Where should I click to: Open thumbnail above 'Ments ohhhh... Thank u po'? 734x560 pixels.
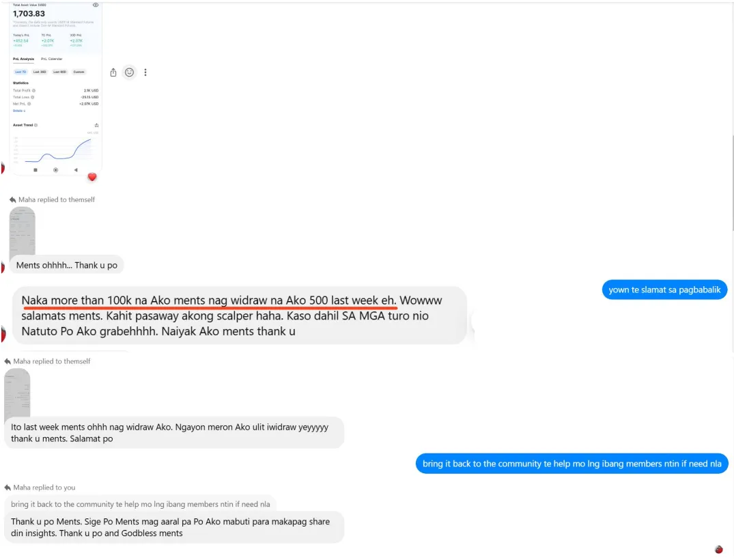click(x=22, y=232)
